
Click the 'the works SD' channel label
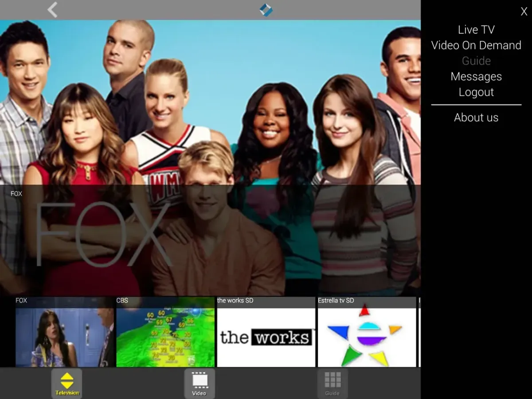[x=235, y=301]
